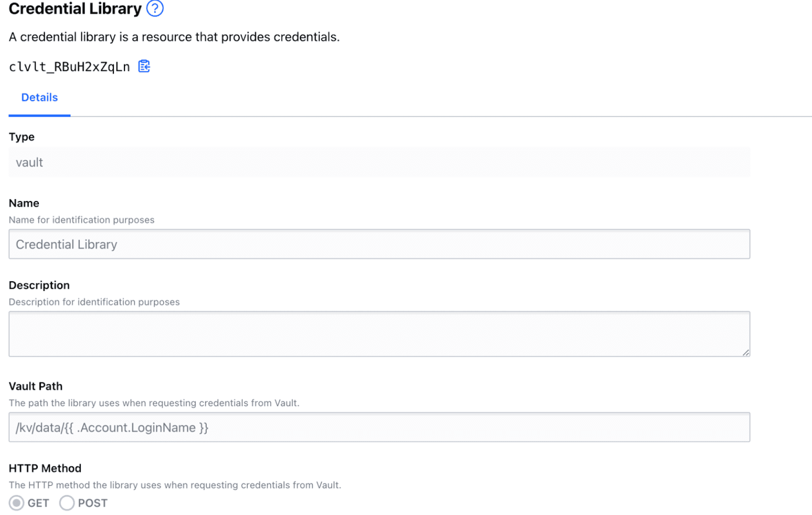The height and width of the screenshot is (515, 812).
Task: Click the Vault Path field label
Action: click(35, 386)
